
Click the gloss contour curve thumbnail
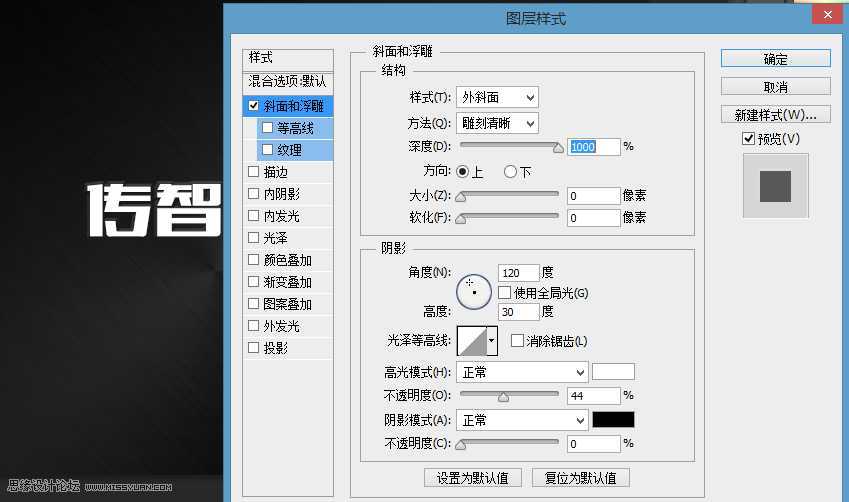coord(471,341)
